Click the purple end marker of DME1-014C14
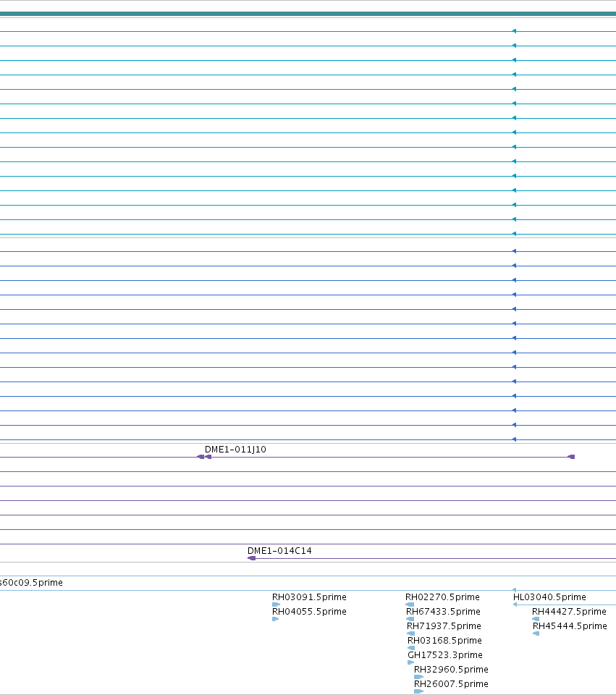 tap(251, 558)
